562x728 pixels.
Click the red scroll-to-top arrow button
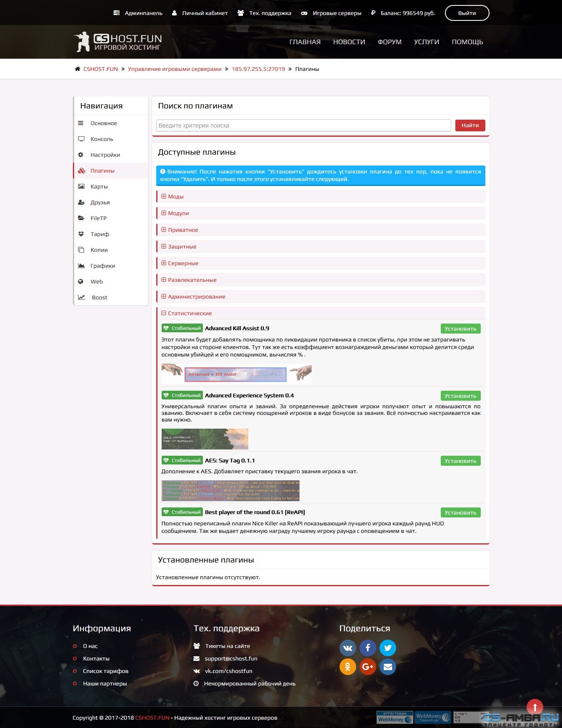[535, 707]
